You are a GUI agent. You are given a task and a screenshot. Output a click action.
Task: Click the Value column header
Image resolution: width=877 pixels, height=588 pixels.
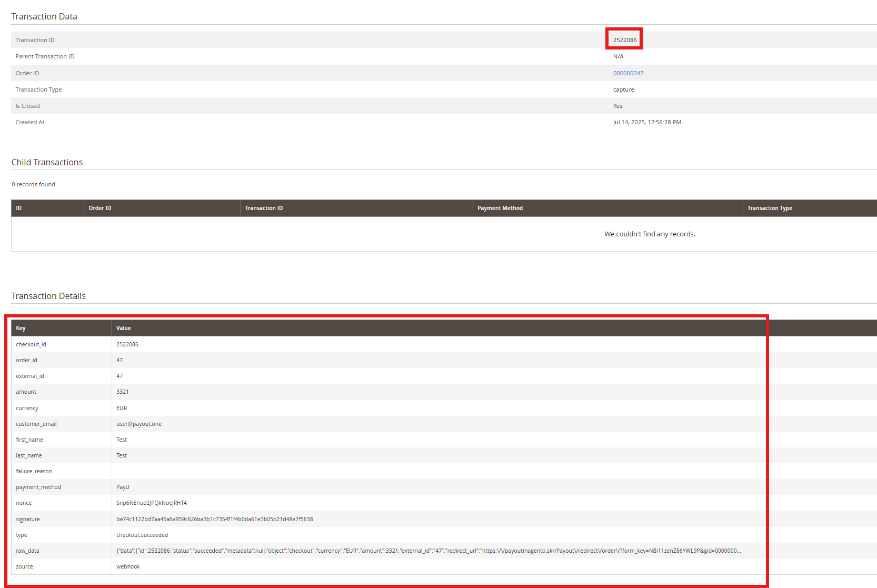(123, 328)
